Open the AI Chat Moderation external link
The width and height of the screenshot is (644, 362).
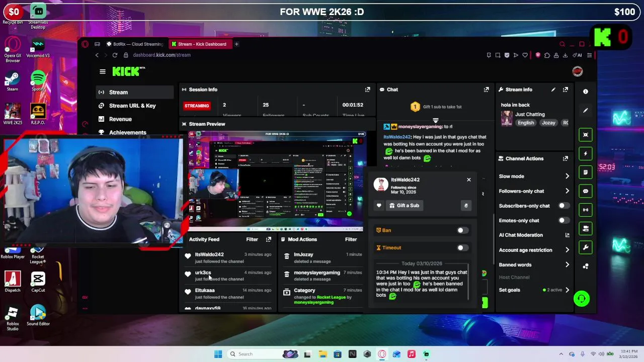pyautogui.click(x=567, y=235)
